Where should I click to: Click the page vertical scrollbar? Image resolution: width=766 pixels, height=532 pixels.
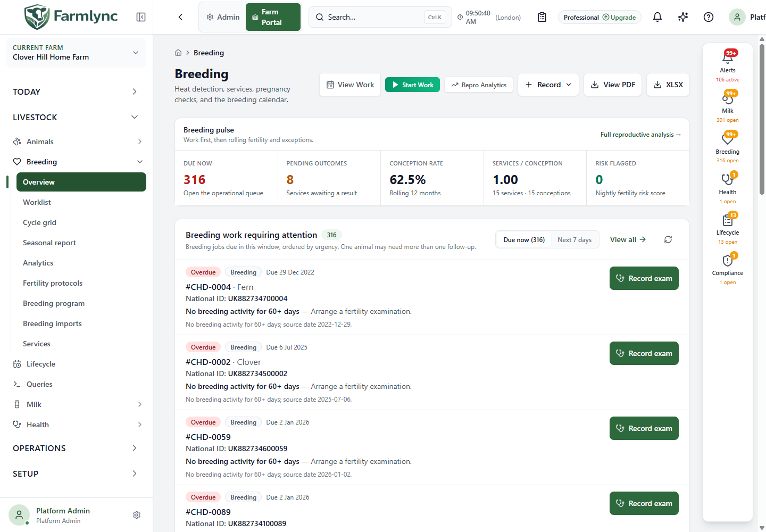(x=762, y=120)
